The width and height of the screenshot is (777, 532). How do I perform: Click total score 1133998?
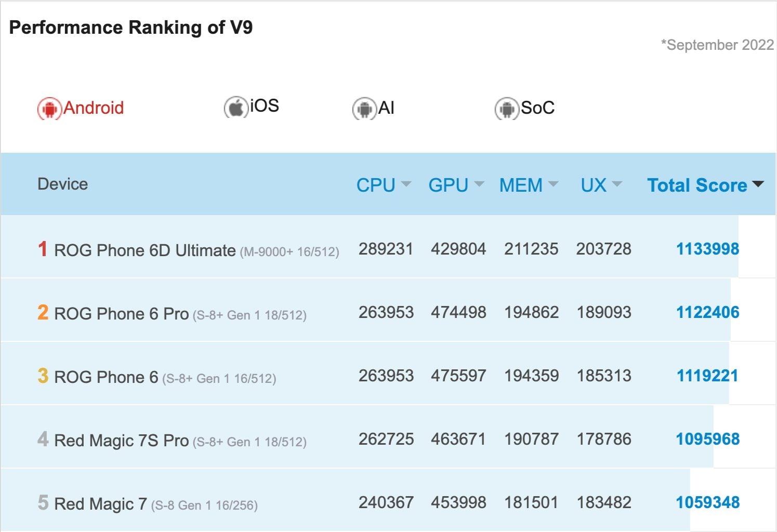[x=707, y=249]
